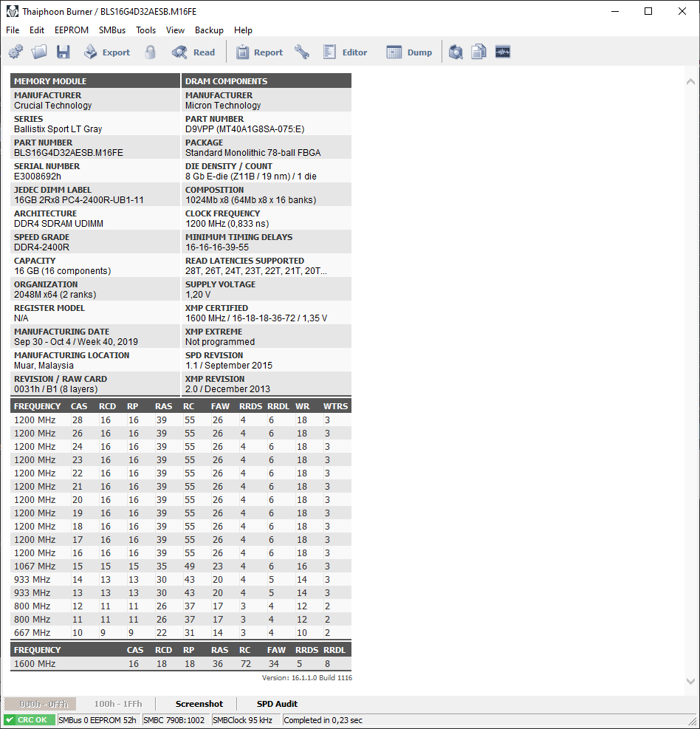Click XMP Certified 1600 MHz profile value
The width and height of the screenshot is (700, 729).
click(256, 318)
